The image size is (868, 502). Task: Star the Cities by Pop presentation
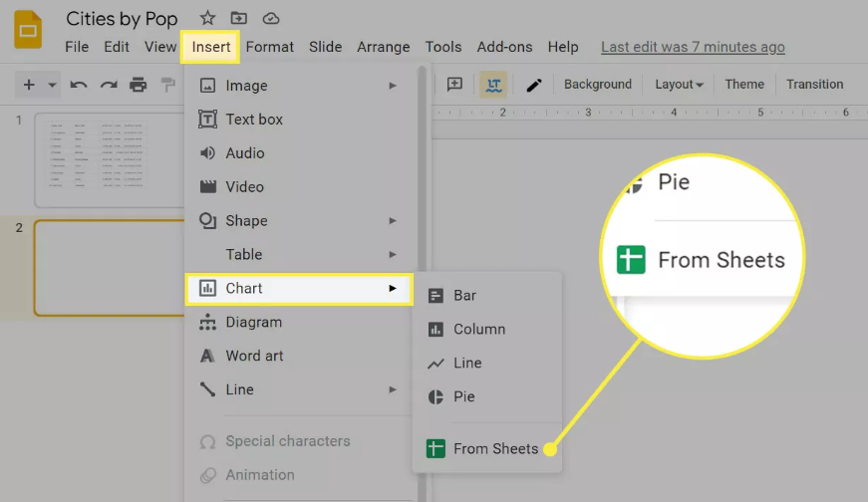coord(207,18)
